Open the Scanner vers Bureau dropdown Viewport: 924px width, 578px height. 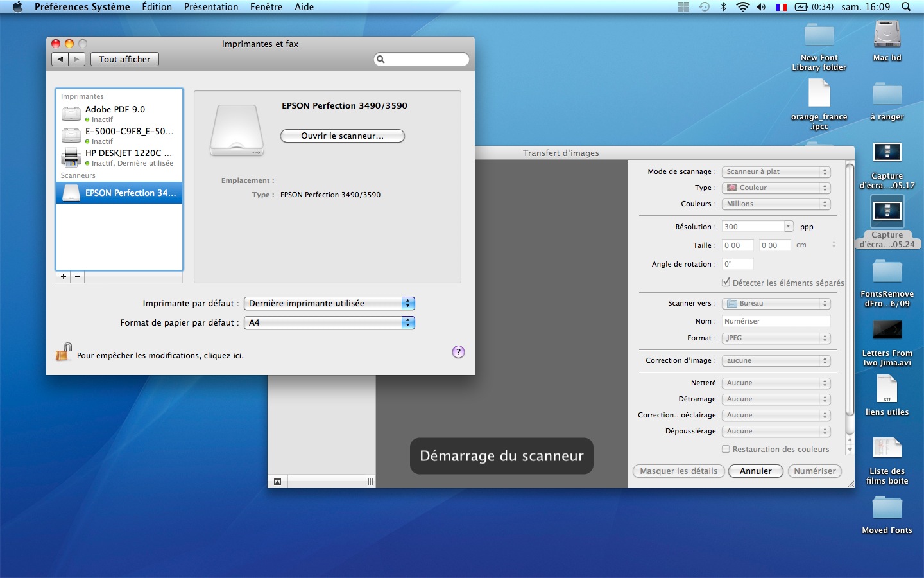(776, 303)
